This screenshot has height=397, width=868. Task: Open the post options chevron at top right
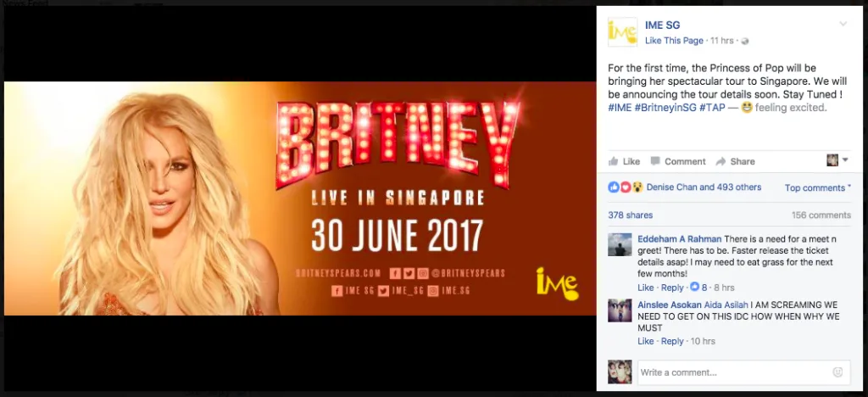(843, 24)
